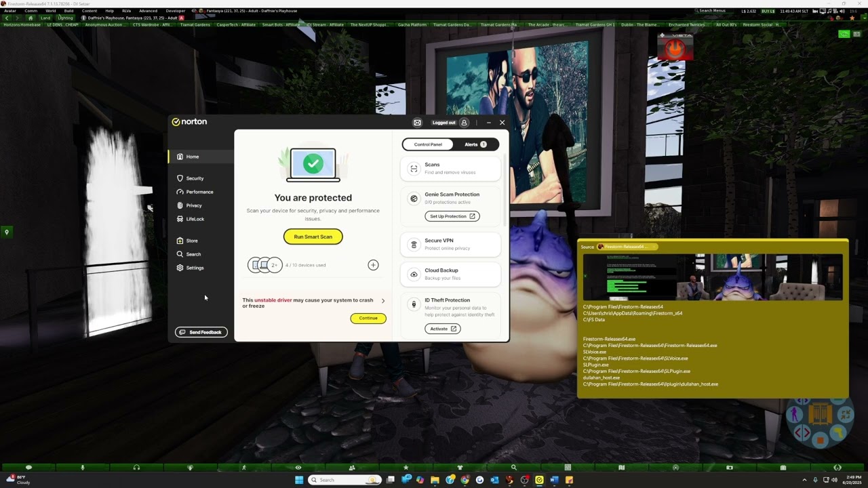This screenshot has width=868, height=488.
Task: Click the Genie Scam Protection icon
Action: (414, 199)
